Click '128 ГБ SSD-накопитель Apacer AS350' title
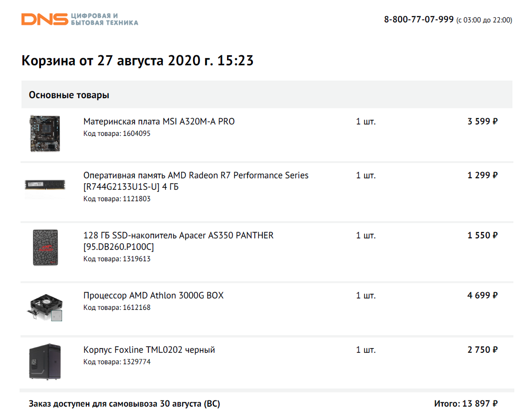The height and width of the screenshot is (419, 532). 178,241
